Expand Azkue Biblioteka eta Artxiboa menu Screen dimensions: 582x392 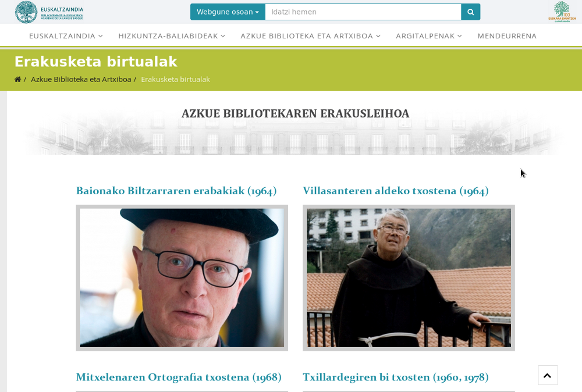310,36
